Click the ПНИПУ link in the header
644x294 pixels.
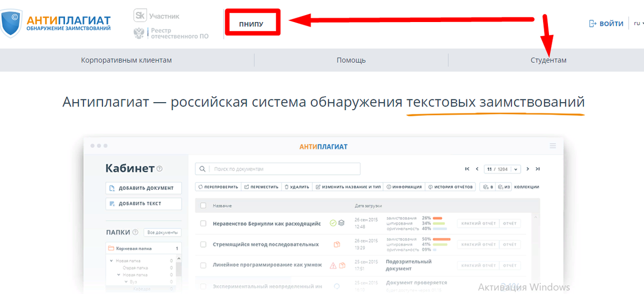(252, 24)
